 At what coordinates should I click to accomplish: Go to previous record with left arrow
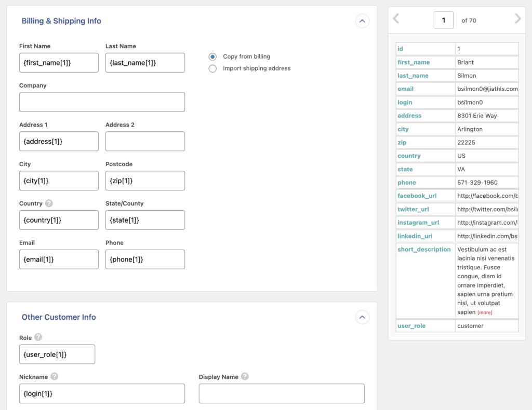tap(396, 19)
